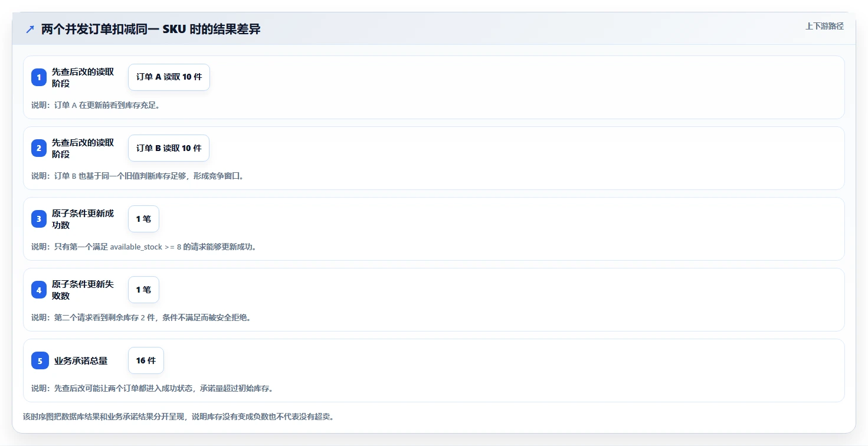Click the 业务承诺总量 label
The height and width of the screenshot is (446, 868).
coord(81,360)
